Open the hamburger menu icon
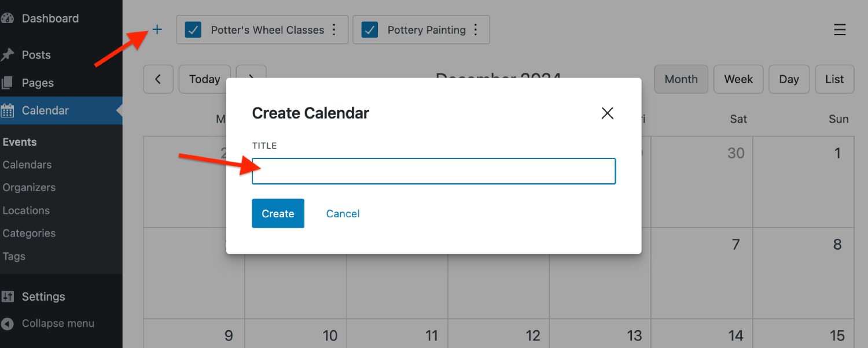The height and width of the screenshot is (348, 868). pos(840,29)
